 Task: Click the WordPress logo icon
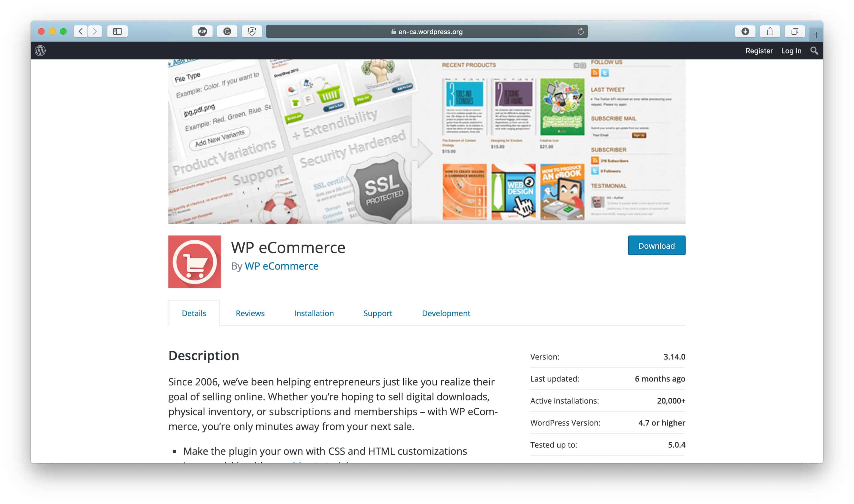tap(42, 51)
